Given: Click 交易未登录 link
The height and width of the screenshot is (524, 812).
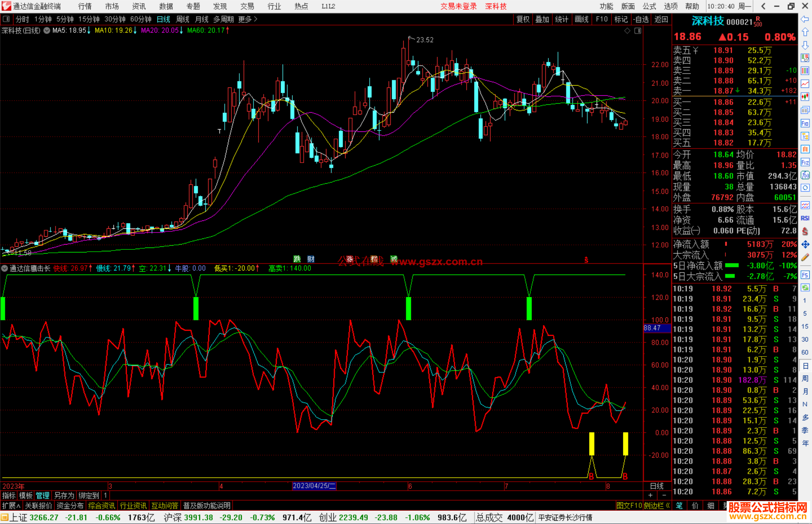Looking at the screenshot, I should [x=459, y=6].
